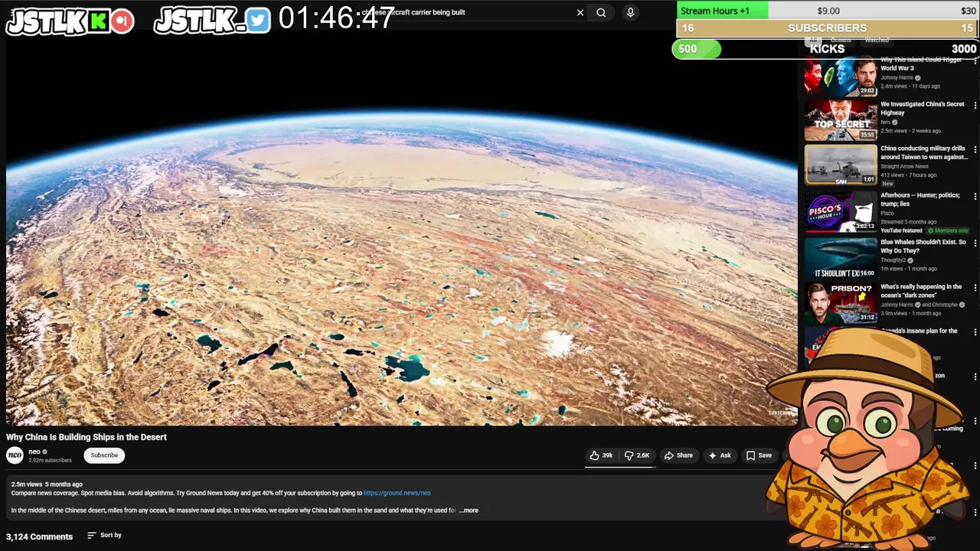Click the magnifying glass search icon
The height and width of the screenshot is (551, 980).
(x=601, y=12)
